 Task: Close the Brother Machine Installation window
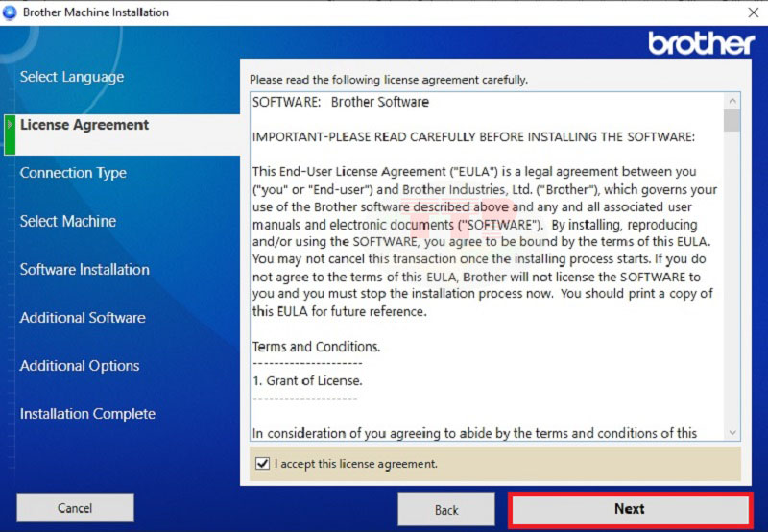pos(752,12)
